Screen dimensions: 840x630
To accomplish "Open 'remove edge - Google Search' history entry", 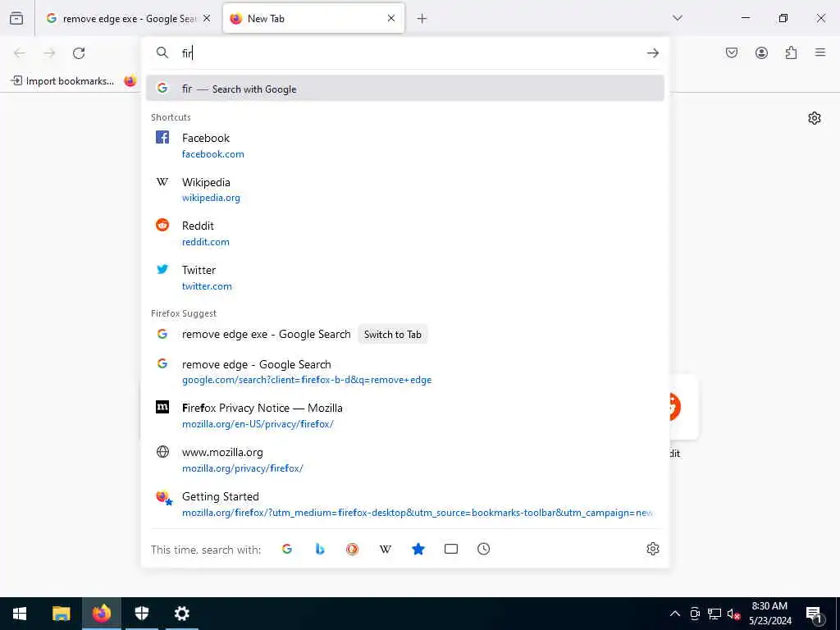I will 405,372.
